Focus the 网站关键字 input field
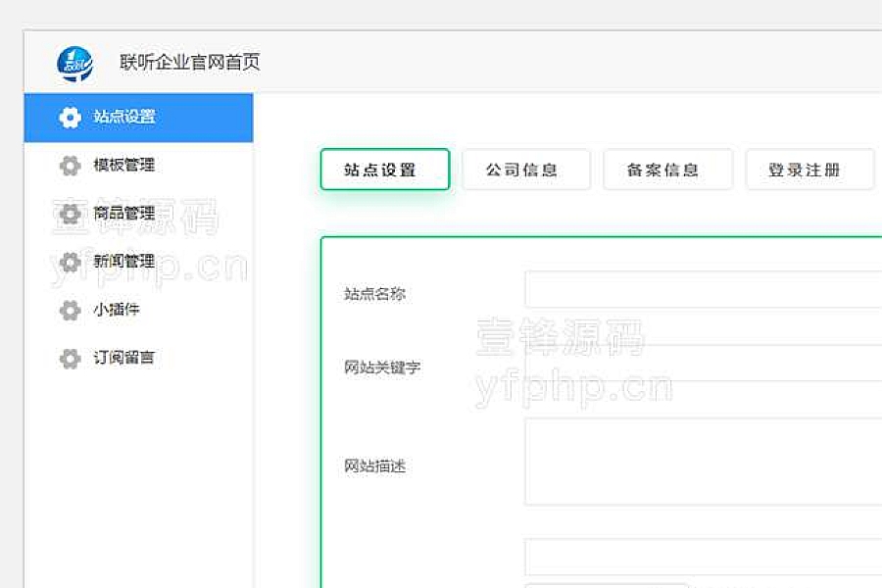Screen dimensions: 882x588 point(703,363)
